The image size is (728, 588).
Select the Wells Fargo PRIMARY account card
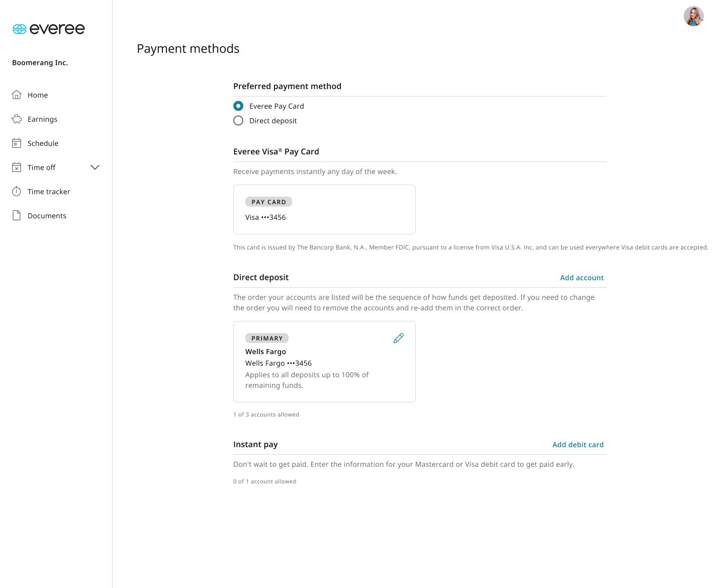point(324,361)
